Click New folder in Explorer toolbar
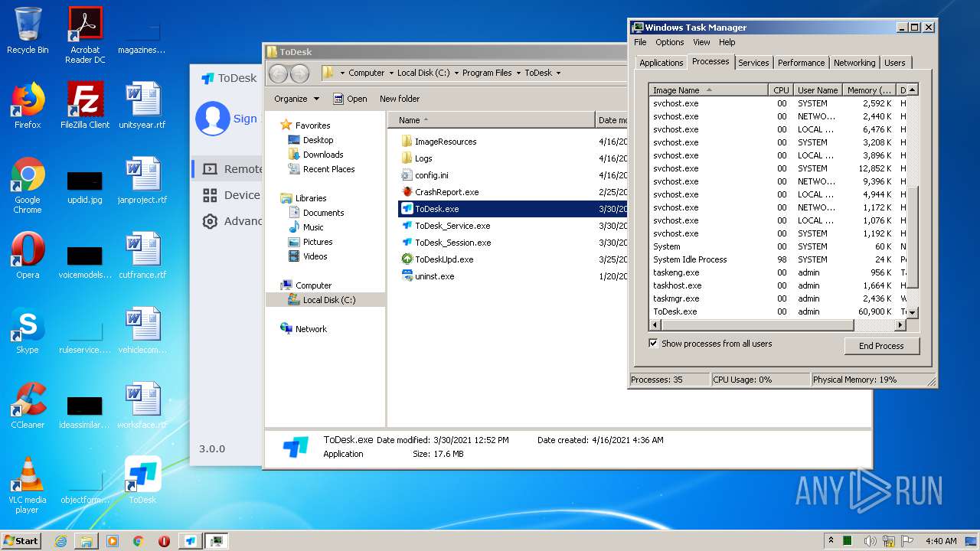This screenshot has width=980, height=551. pyautogui.click(x=400, y=99)
